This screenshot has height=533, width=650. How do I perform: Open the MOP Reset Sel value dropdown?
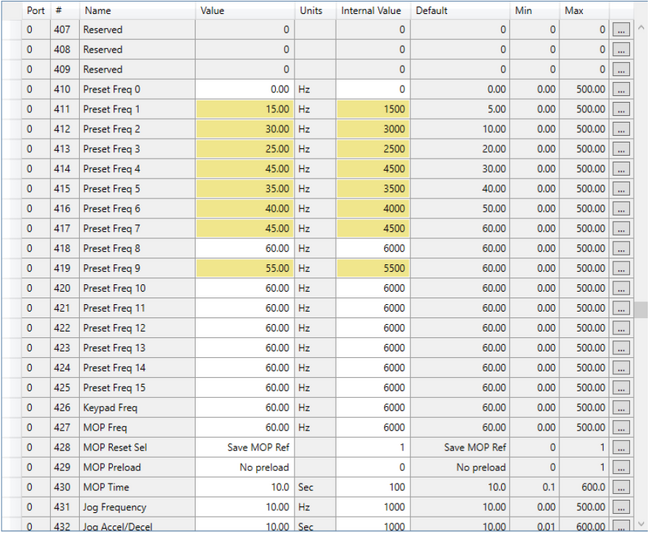[244, 447]
